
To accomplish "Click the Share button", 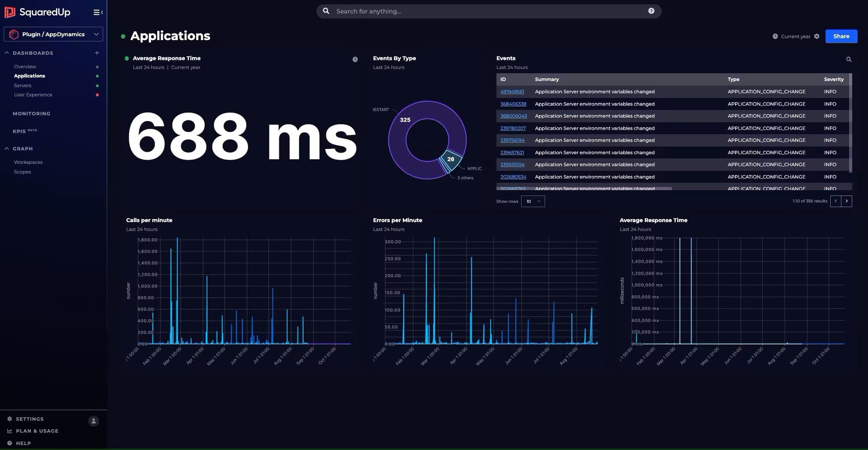I will point(841,36).
